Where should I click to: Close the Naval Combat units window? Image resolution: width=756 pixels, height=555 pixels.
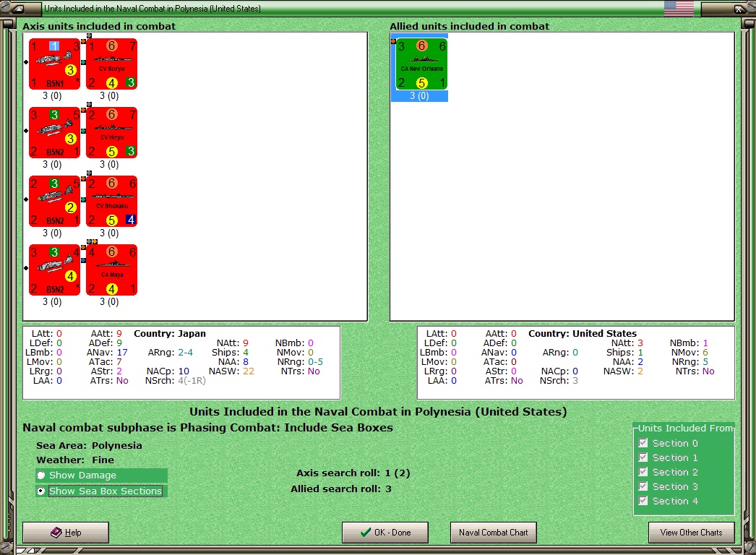click(x=738, y=9)
